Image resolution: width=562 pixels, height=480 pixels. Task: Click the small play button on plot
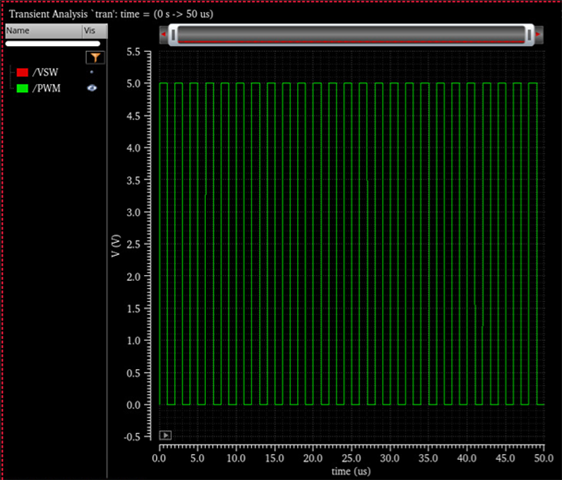pos(165,435)
